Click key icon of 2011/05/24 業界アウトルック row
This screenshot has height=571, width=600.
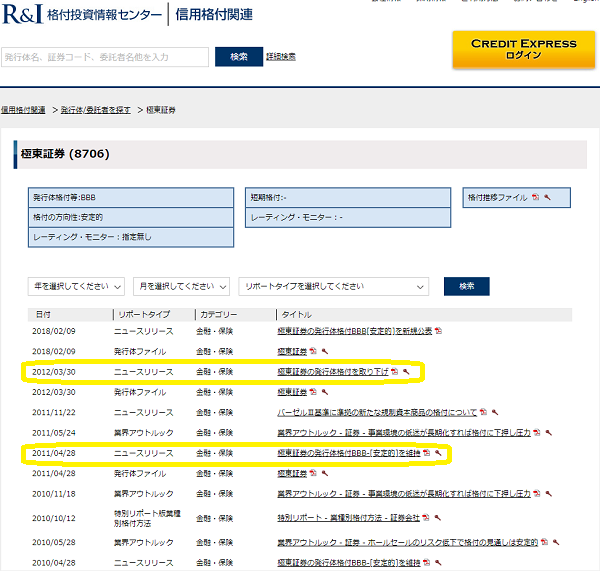549,432
